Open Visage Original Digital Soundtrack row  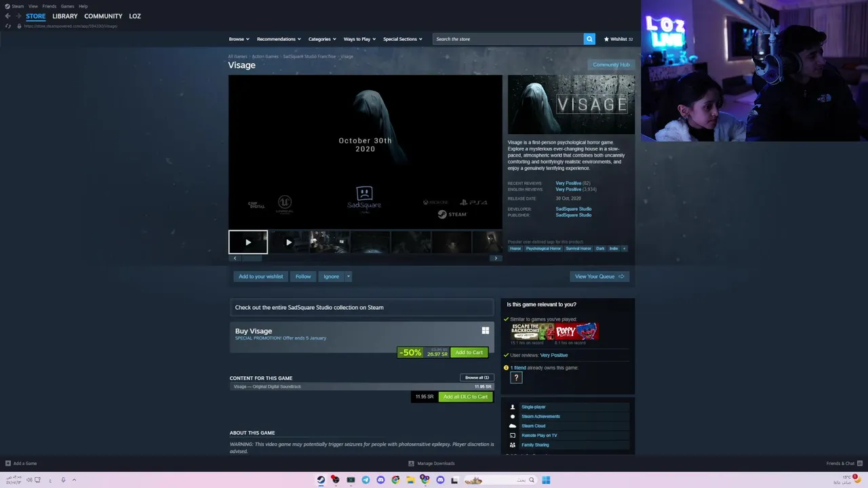361,386
